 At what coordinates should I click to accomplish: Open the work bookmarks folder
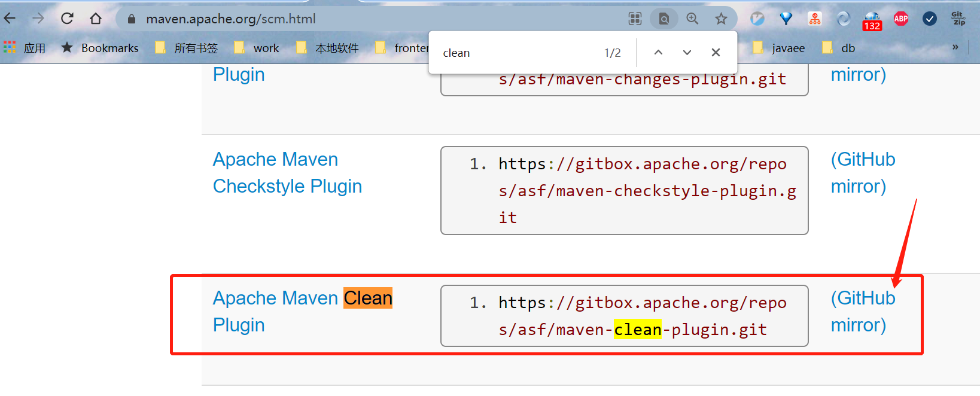pos(257,48)
